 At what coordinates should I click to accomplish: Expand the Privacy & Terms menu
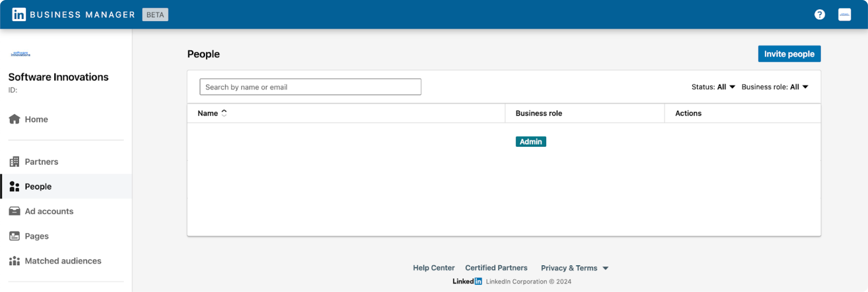(x=574, y=268)
